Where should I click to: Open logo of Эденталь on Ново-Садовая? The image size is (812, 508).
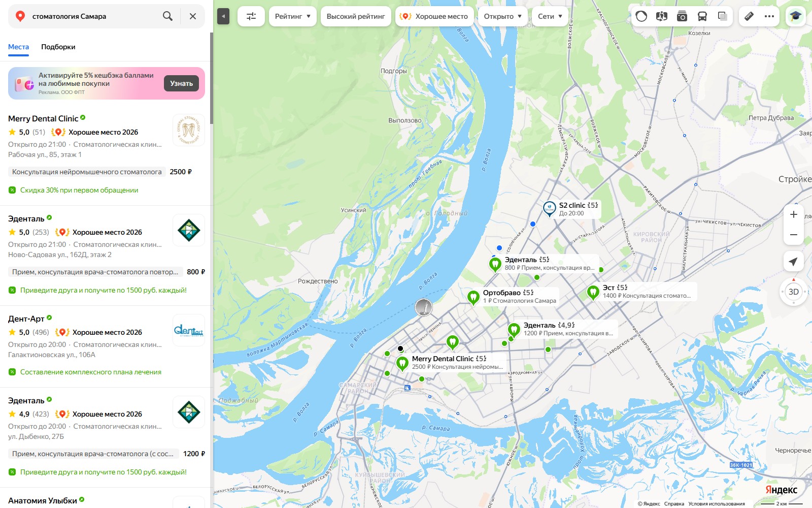189,230
